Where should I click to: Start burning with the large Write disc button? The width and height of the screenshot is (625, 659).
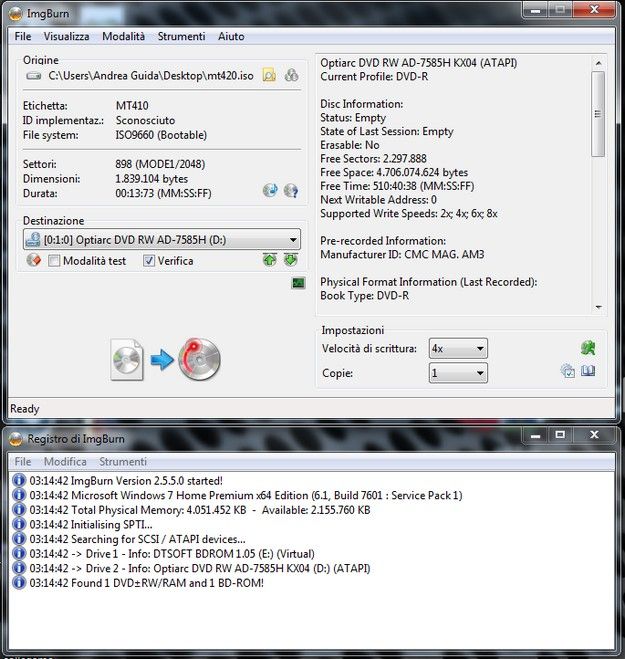(x=199, y=359)
